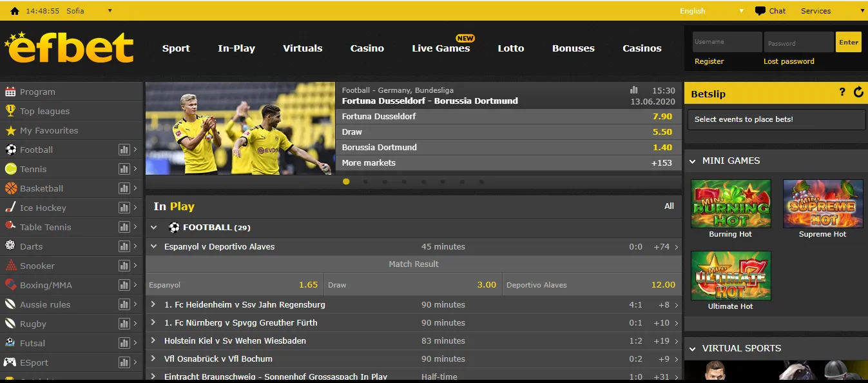Open statistics icon beside 15:30 match time

click(x=633, y=90)
